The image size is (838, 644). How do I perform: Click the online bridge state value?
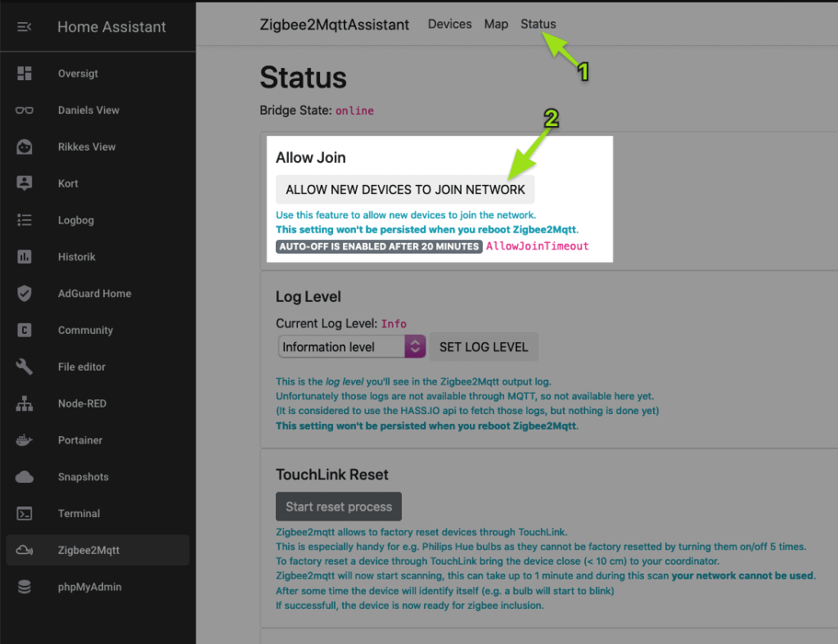355,110
